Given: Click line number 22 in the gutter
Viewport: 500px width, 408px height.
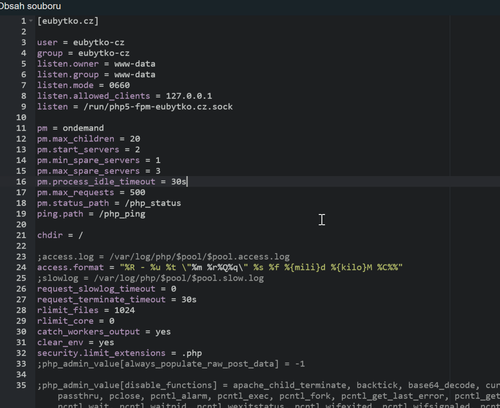Looking at the screenshot, I should point(21,246).
